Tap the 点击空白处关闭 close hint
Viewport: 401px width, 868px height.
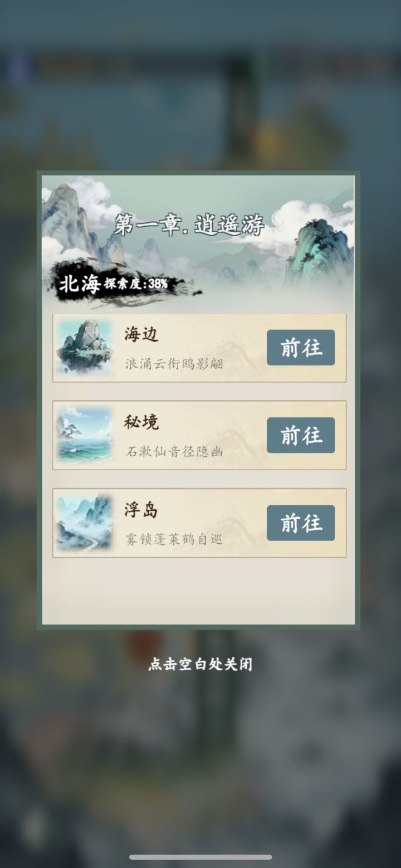coord(200,665)
